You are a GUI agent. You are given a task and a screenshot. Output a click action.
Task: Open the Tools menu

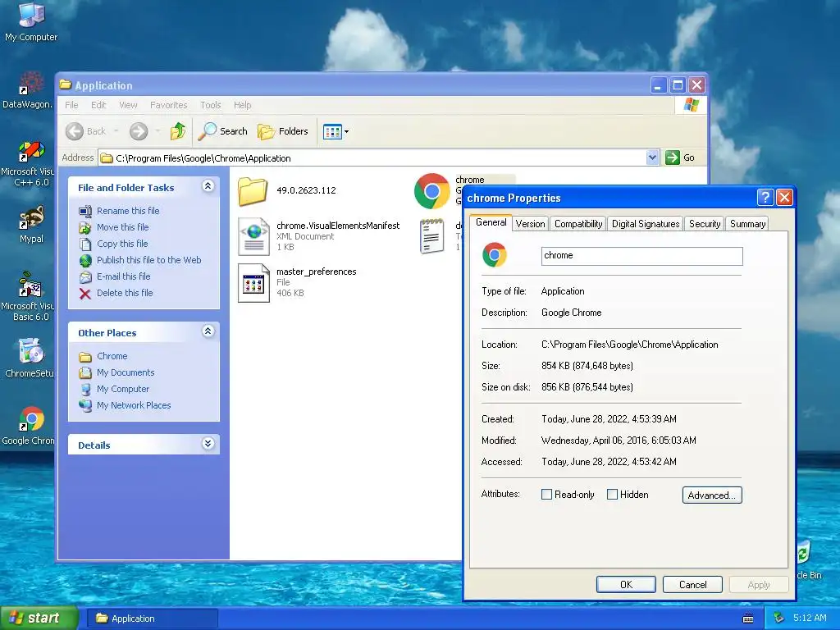click(211, 105)
